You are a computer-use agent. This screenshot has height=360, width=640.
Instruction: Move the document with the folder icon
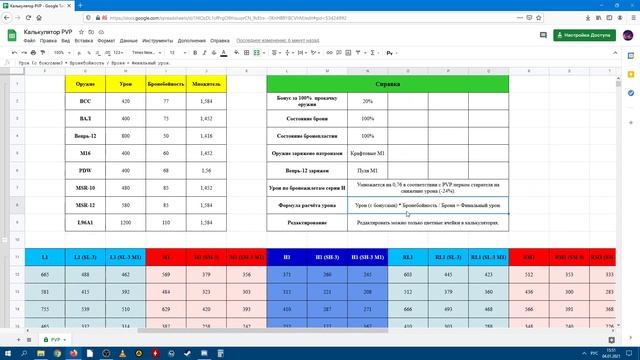coord(91,32)
